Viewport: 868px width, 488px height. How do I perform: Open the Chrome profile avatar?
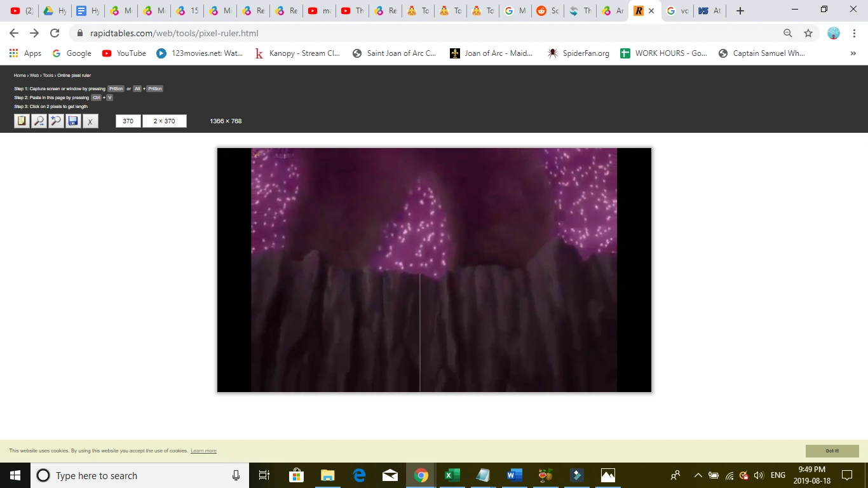pyautogui.click(x=834, y=33)
